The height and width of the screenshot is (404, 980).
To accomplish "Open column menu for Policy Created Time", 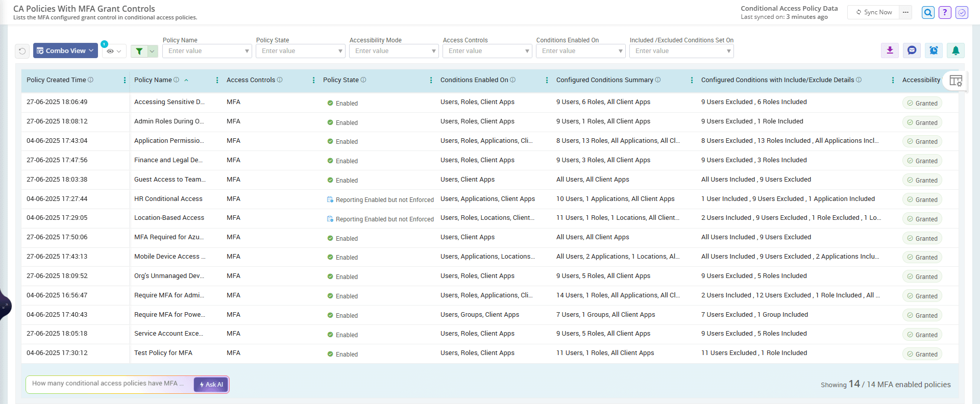I will (125, 80).
